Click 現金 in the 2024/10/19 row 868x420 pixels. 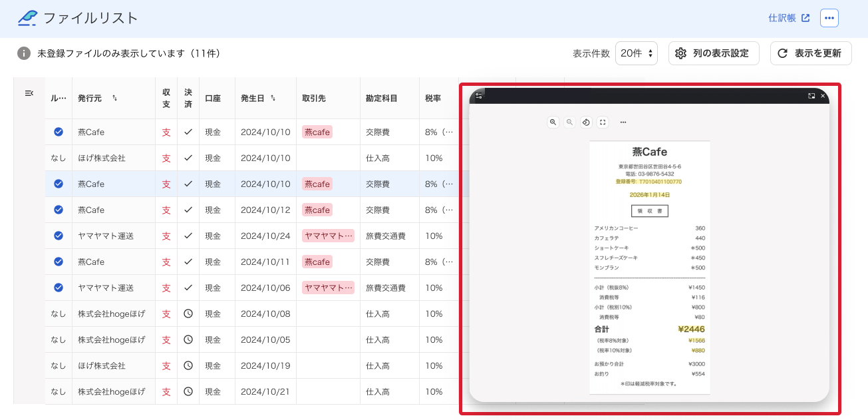213,365
